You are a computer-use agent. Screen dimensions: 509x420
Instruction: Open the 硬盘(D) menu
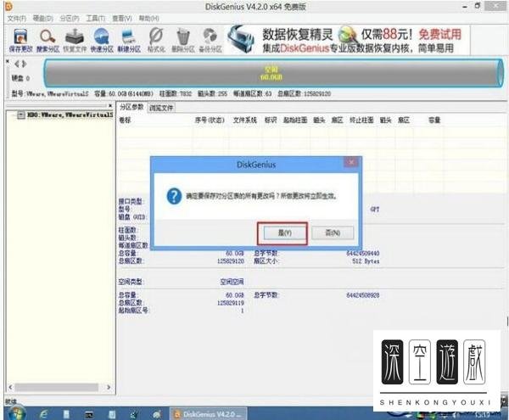coord(43,18)
